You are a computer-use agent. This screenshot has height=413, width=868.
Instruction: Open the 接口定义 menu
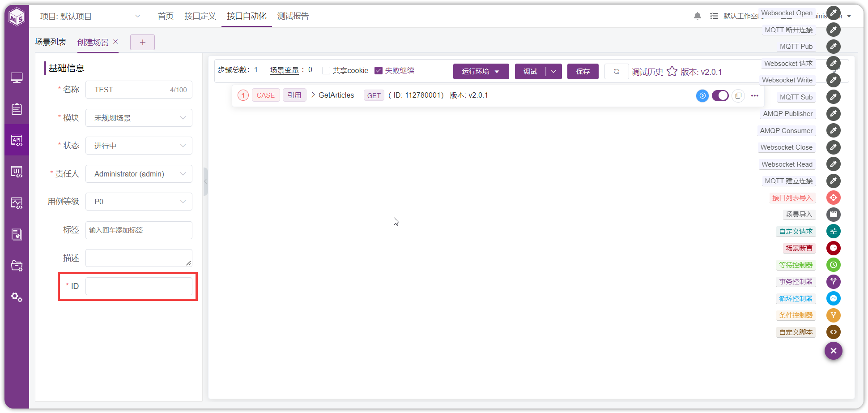[x=200, y=16]
